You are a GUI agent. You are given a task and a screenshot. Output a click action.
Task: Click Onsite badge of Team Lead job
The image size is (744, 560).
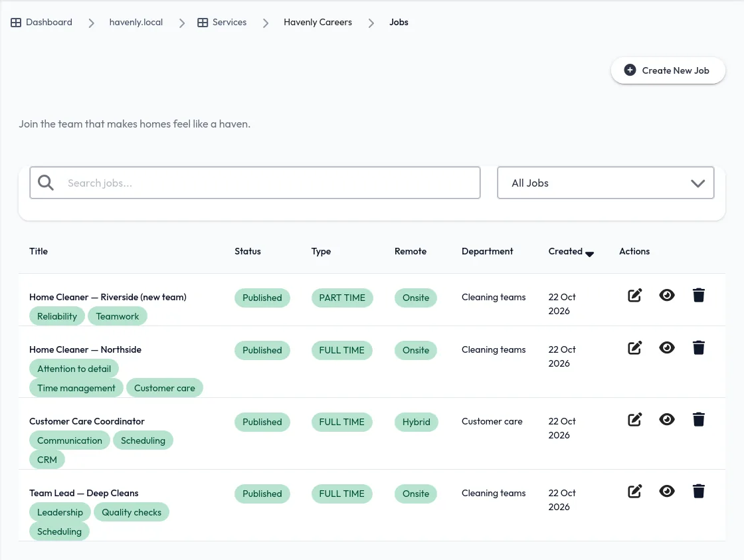416,494
